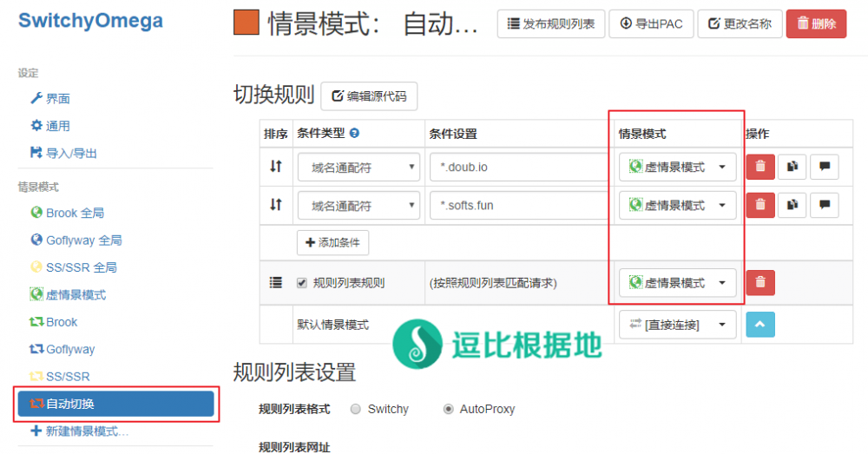868x454 pixels.
Task: Select the Switchy format radio button
Action: click(x=356, y=409)
